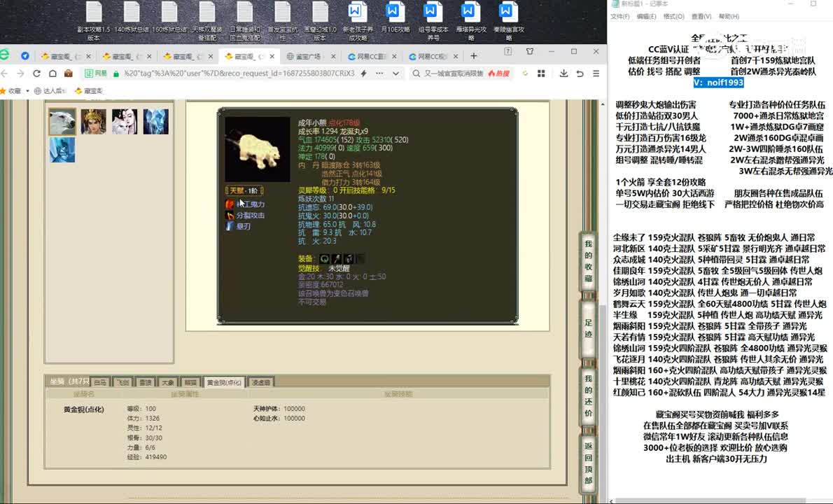Open a new browser tab with plus

(x=473, y=56)
